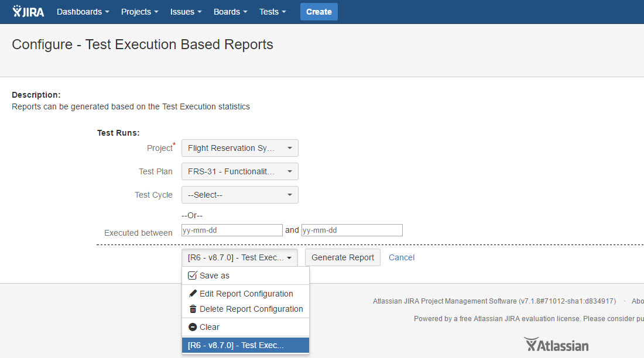Open the Project dropdown showing Flight Reservation
The image size is (644, 358).
pos(239,148)
